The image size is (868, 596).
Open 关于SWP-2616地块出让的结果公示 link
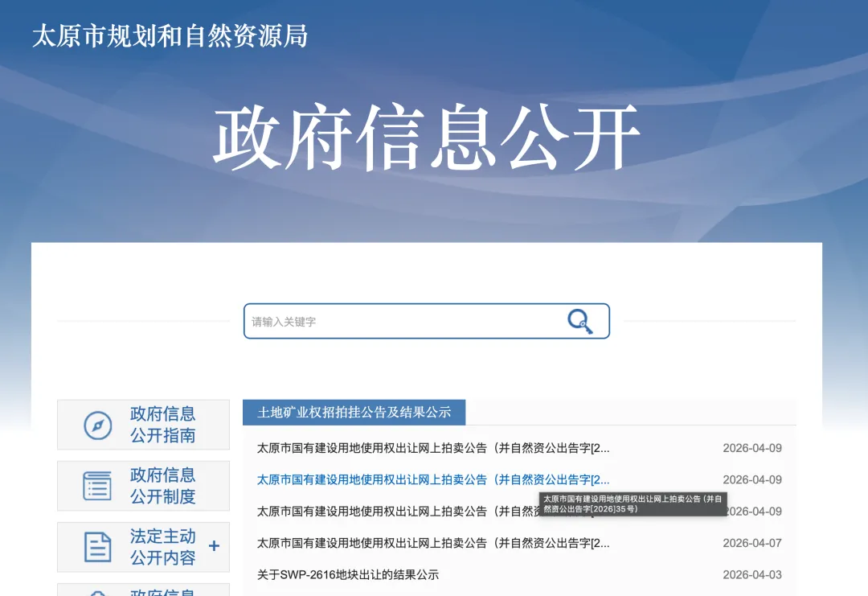[x=348, y=575]
